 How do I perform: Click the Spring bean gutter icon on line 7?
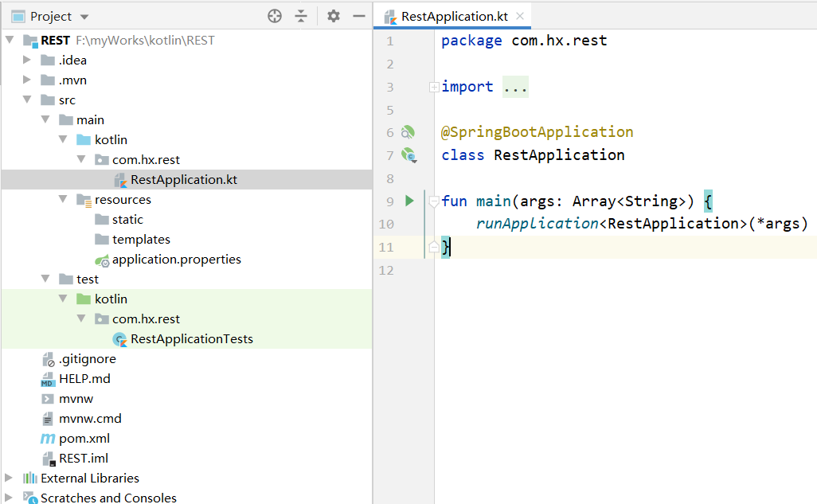click(x=409, y=154)
